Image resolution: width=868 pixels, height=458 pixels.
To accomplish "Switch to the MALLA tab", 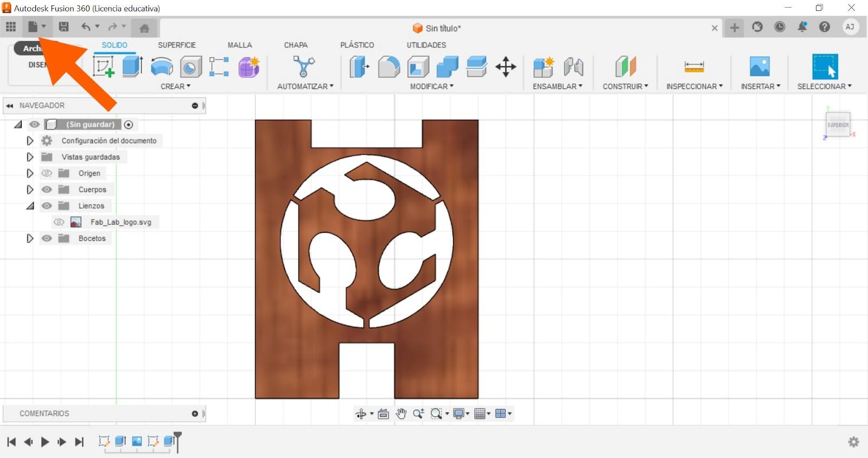I will click(x=240, y=45).
